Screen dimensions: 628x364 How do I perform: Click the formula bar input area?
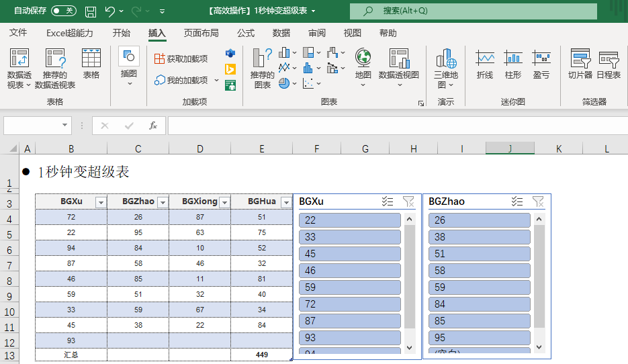(x=398, y=126)
